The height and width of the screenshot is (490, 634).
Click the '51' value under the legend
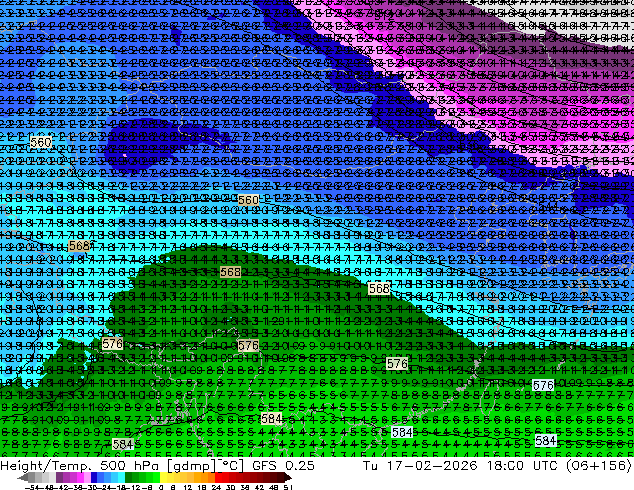(x=287, y=487)
